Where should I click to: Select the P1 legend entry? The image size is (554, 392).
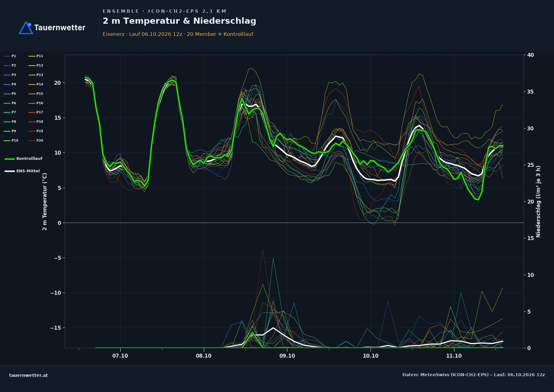pyautogui.click(x=10, y=56)
